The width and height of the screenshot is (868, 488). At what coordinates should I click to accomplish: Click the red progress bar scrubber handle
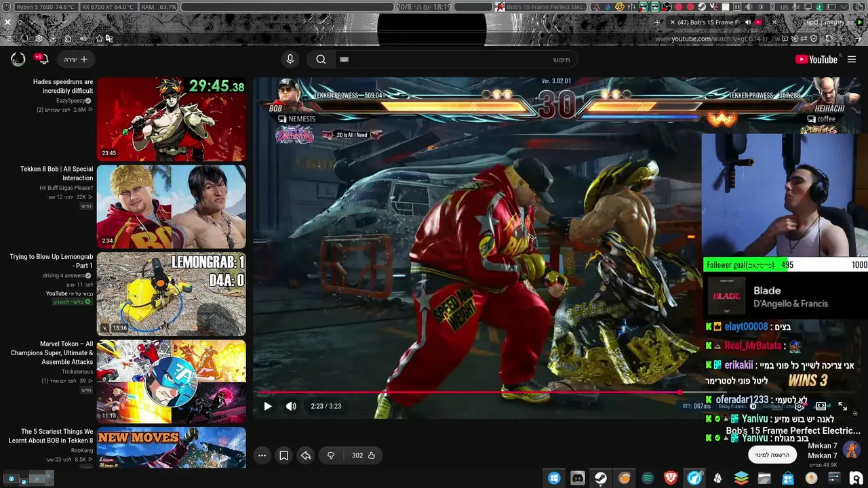680,392
